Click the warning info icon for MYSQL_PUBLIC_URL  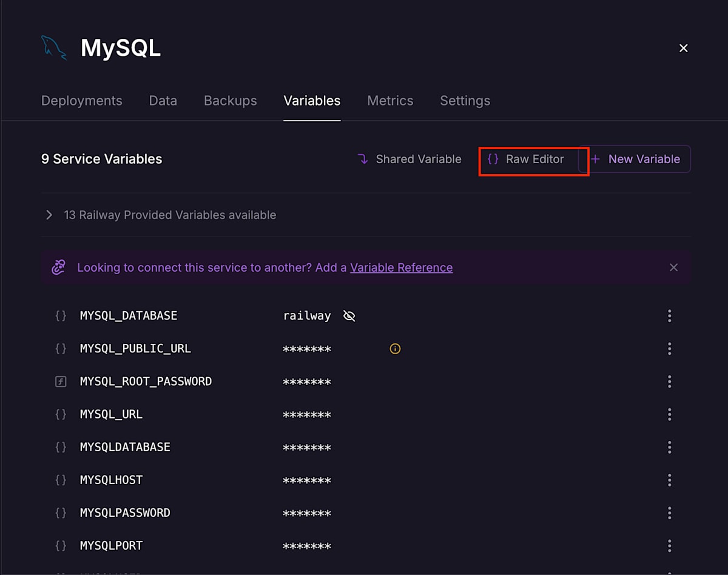click(x=395, y=349)
